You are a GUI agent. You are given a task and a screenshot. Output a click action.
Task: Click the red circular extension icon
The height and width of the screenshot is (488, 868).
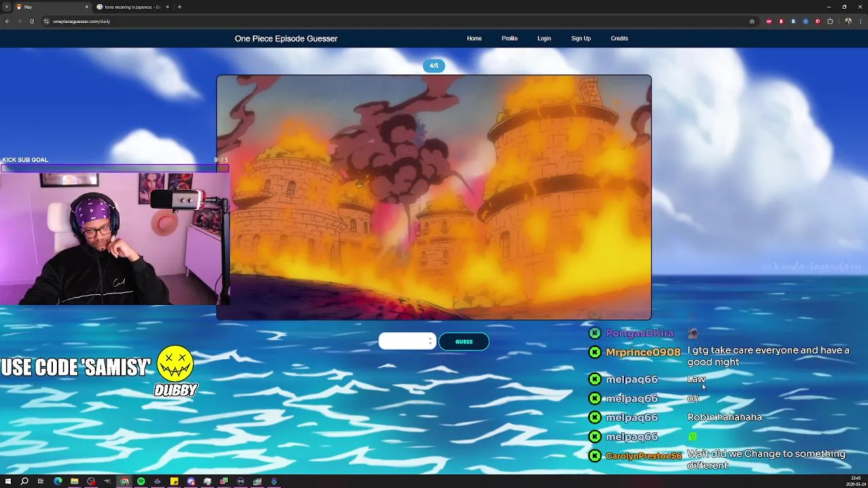tap(818, 21)
